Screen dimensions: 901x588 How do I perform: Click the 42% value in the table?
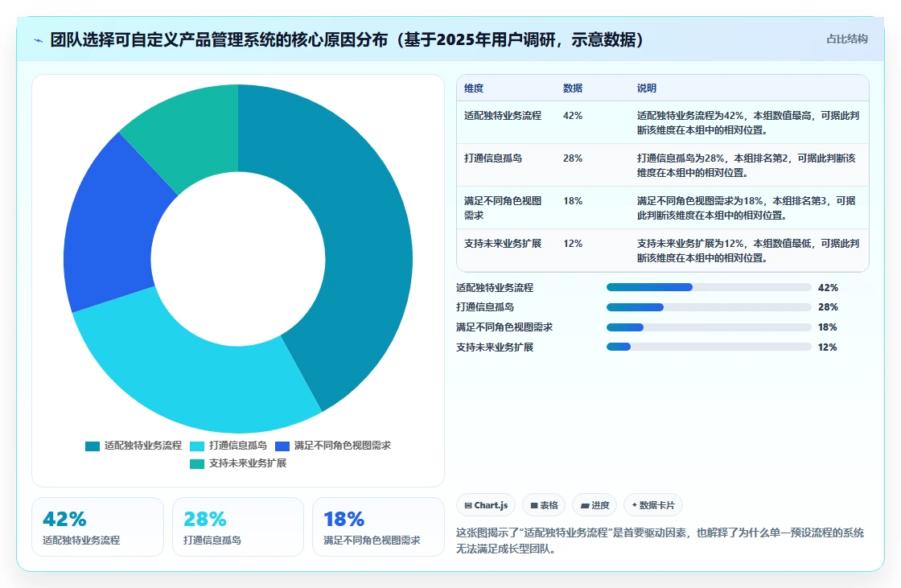tap(573, 116)
